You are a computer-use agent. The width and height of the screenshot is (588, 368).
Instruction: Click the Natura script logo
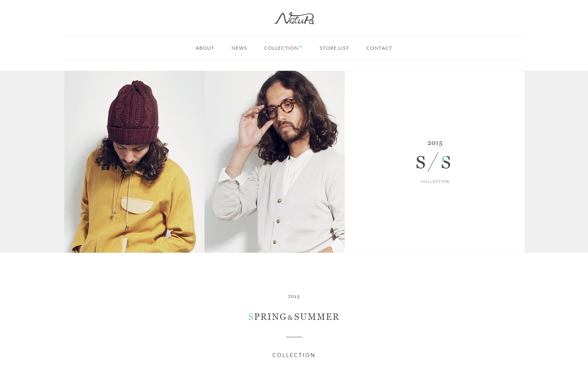[x=294, y=18]
